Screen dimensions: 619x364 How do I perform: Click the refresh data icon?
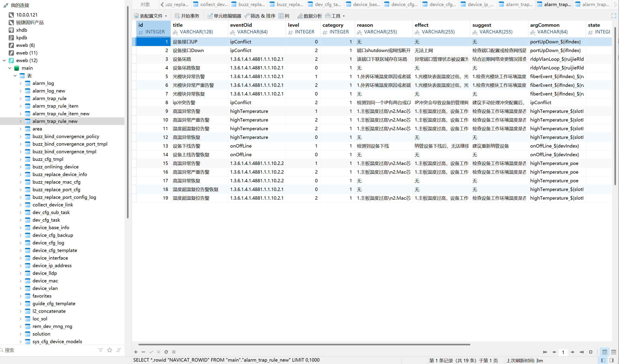[x=166, y=352]
